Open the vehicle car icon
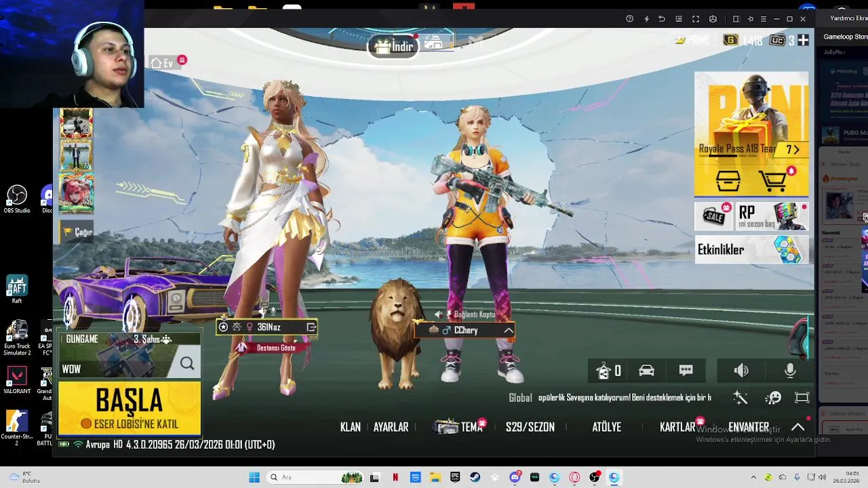 pos(646,371)
